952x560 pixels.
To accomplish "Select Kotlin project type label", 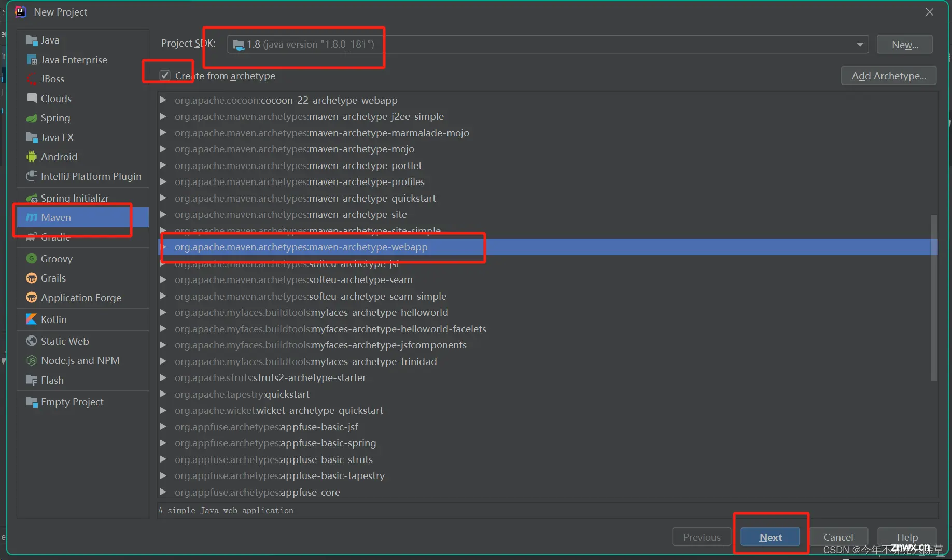I will [54, 319].
